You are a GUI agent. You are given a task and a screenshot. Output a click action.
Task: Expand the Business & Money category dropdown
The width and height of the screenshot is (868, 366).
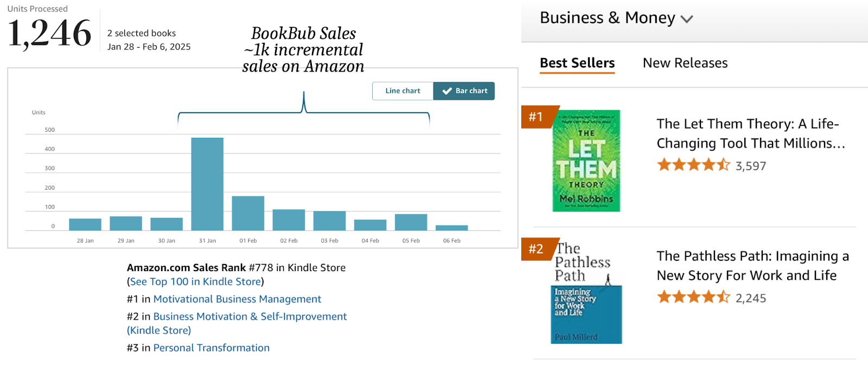[616, 18]
